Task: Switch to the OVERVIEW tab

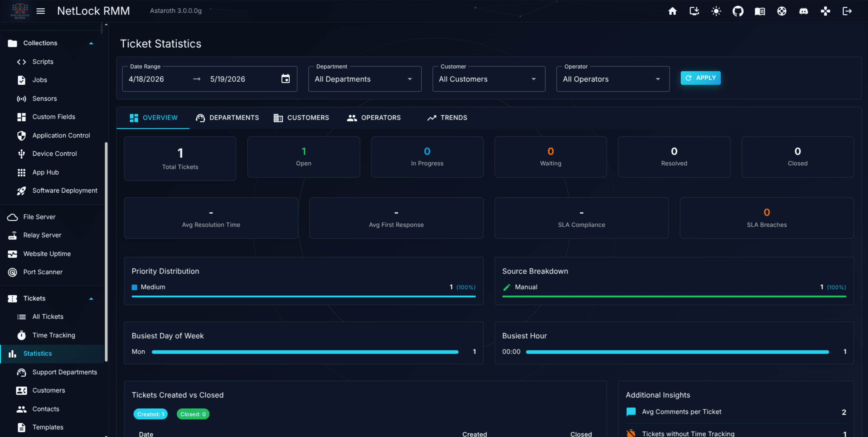Action: pos(153,117)
